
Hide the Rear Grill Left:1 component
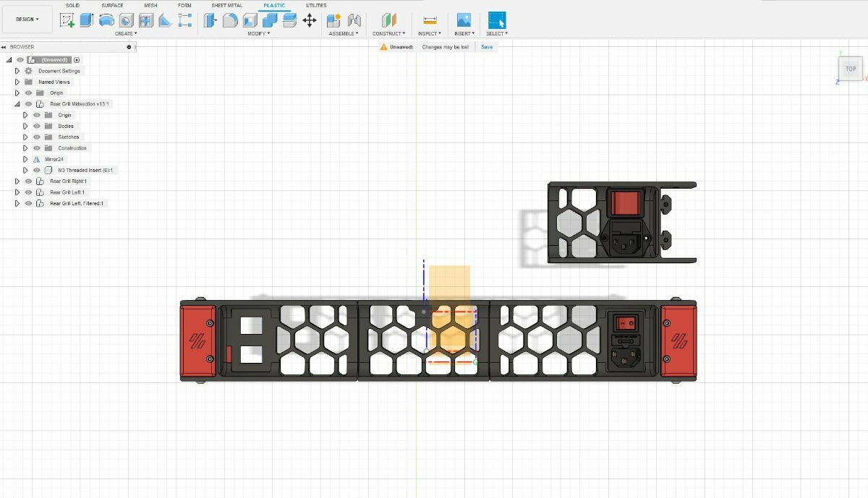coord(28,192)
